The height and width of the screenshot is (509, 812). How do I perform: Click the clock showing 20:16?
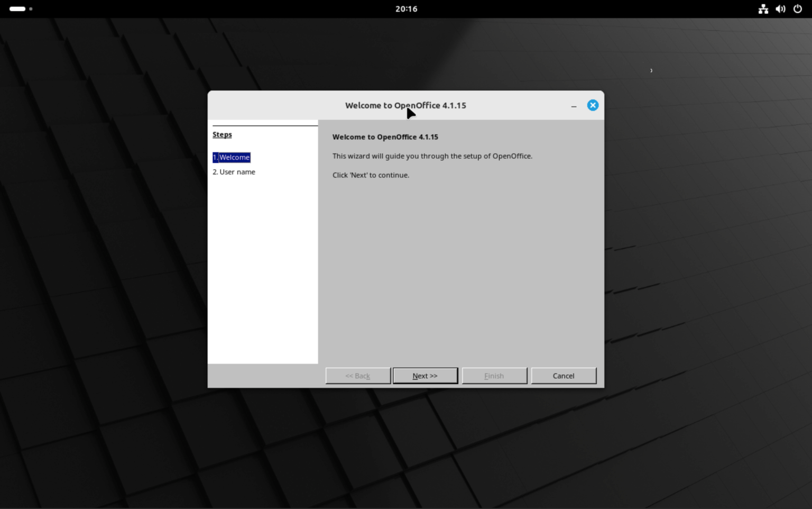406,8
